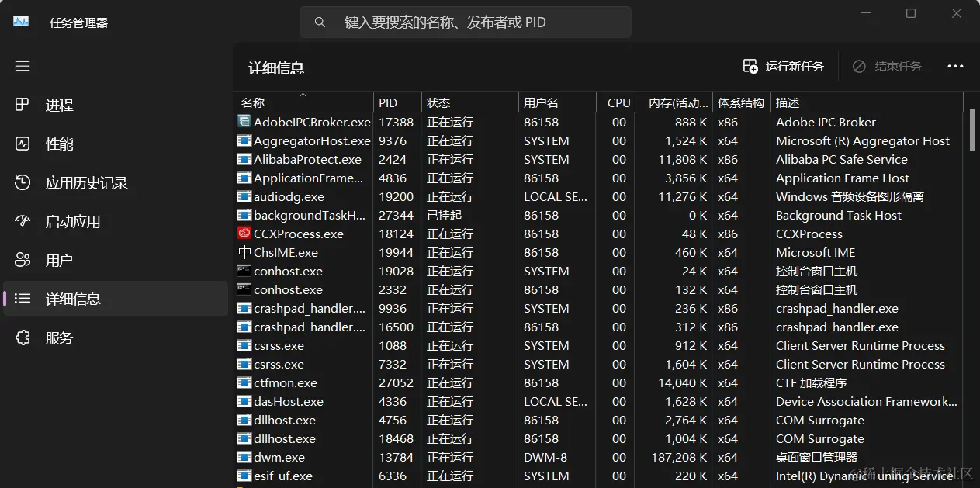Click the esif_uf.exe process icon

pos(244,476)
